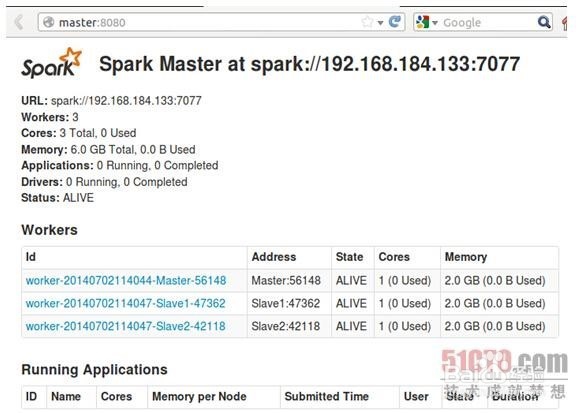Open worker-20140702114047-Slave2-42118 link
Screen dimensions: 580x413
[x=125, y=326]
